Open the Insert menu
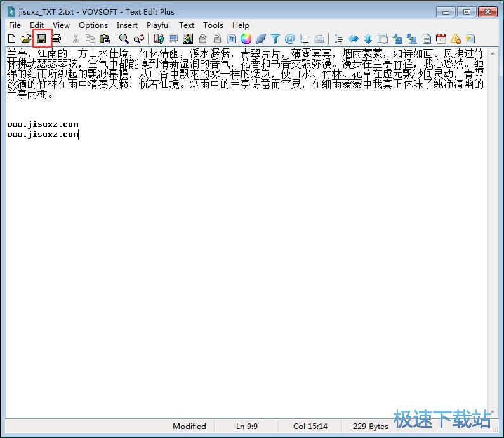Viewport: 504px width, 438px height. (127, 25)
